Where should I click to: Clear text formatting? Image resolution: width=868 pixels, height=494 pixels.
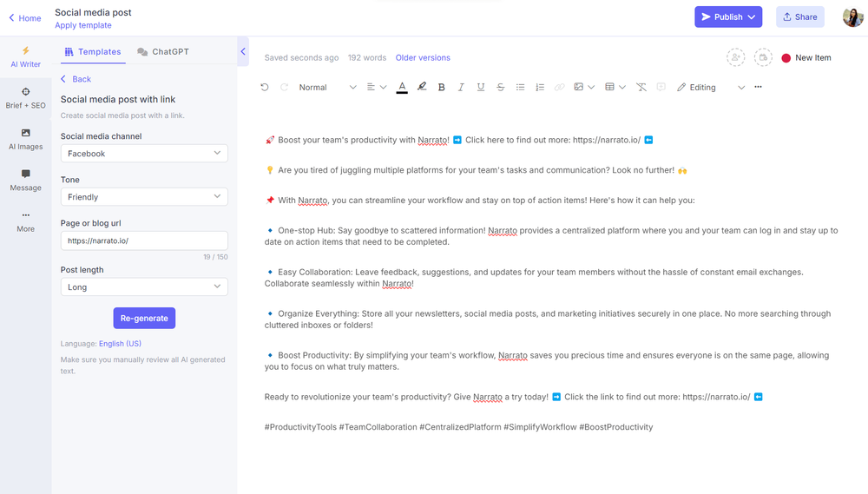point(641,87)
